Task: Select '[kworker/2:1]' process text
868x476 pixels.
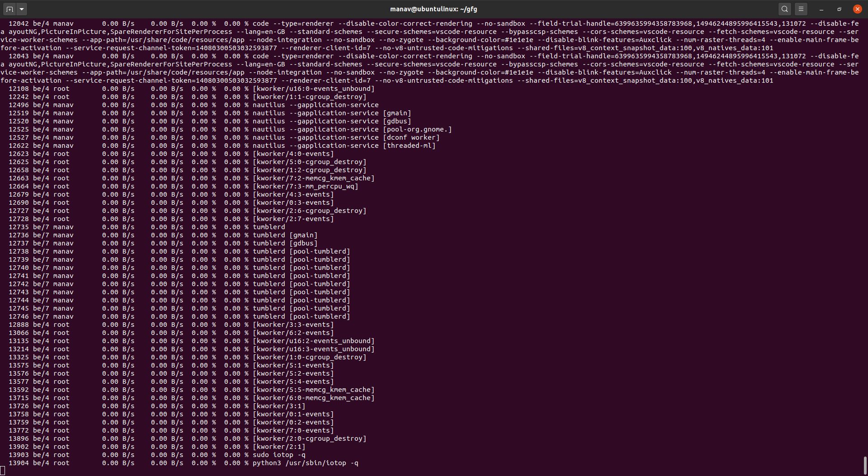Action: coord(279,447)
